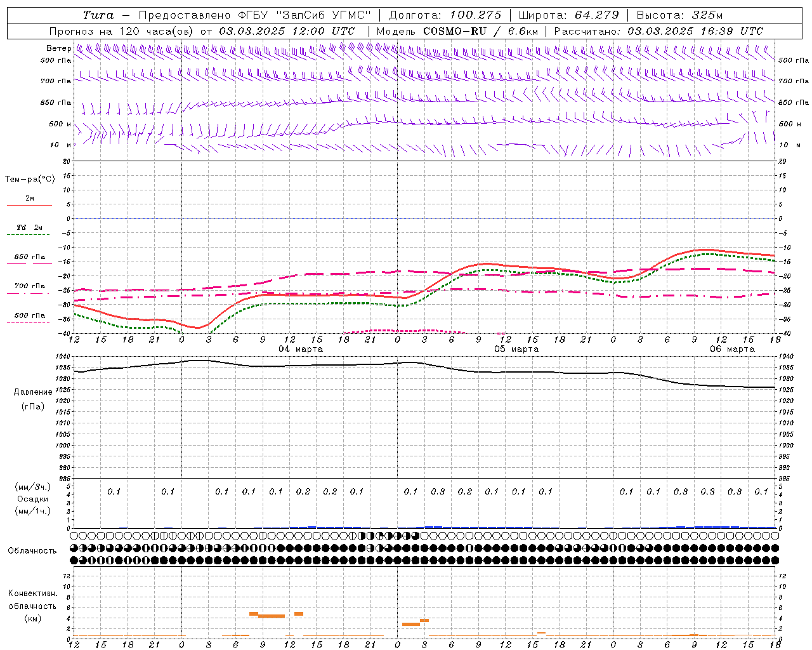This screenshot has height=650, width=812.
Task: Click the '500 м' wind level label on left
Action: (x=60, y=124)
